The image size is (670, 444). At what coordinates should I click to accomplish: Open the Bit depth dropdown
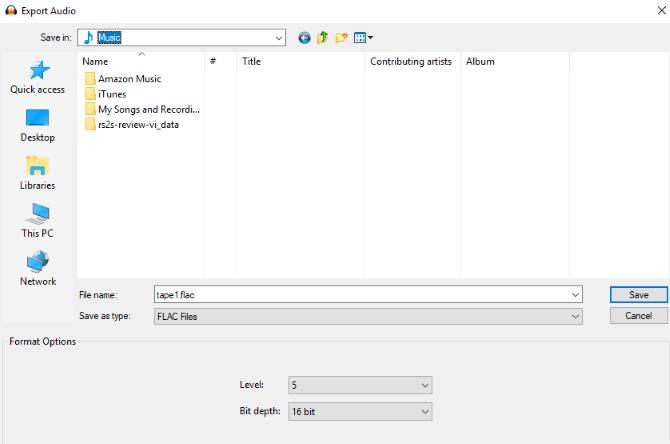coord(425,412)
